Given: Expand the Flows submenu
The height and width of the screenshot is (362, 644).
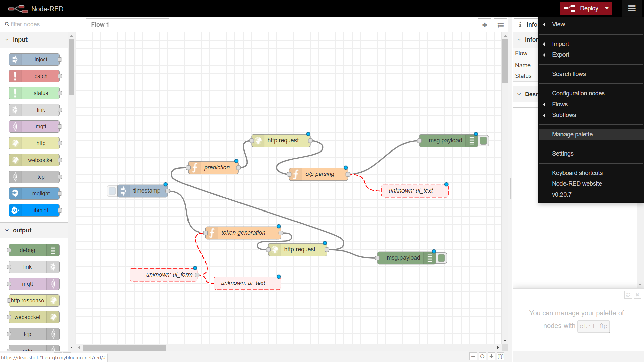Looking at the screenshot, I should [x=591, y=104].
